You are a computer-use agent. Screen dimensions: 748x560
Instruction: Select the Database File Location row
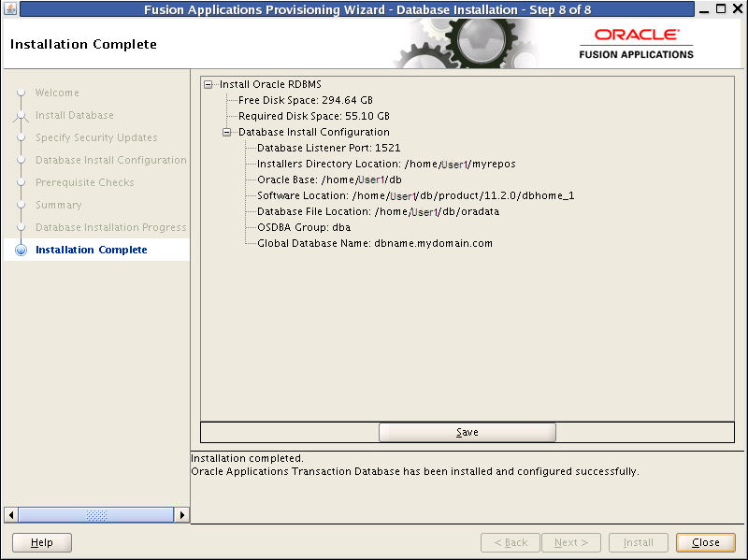(379, 211)
